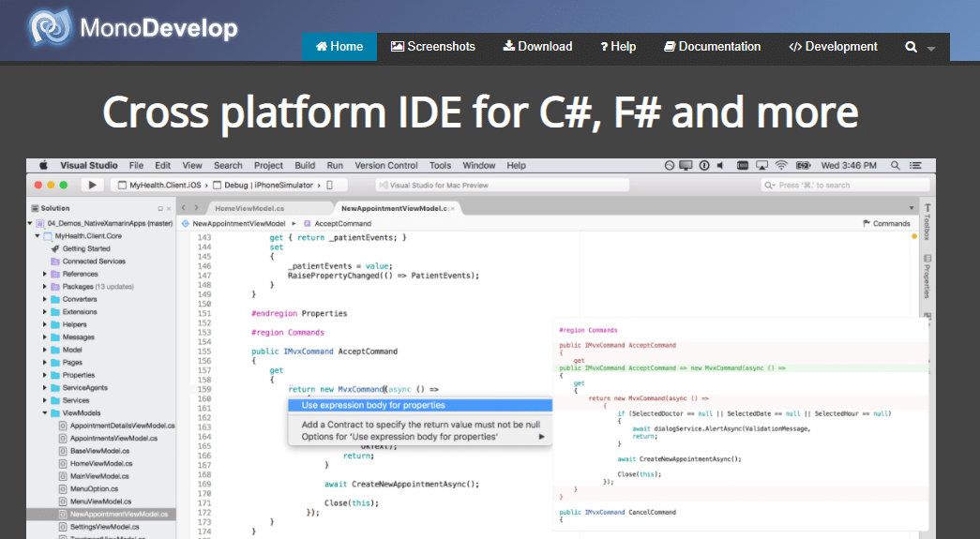Open the Tools menu

(440, 166)
